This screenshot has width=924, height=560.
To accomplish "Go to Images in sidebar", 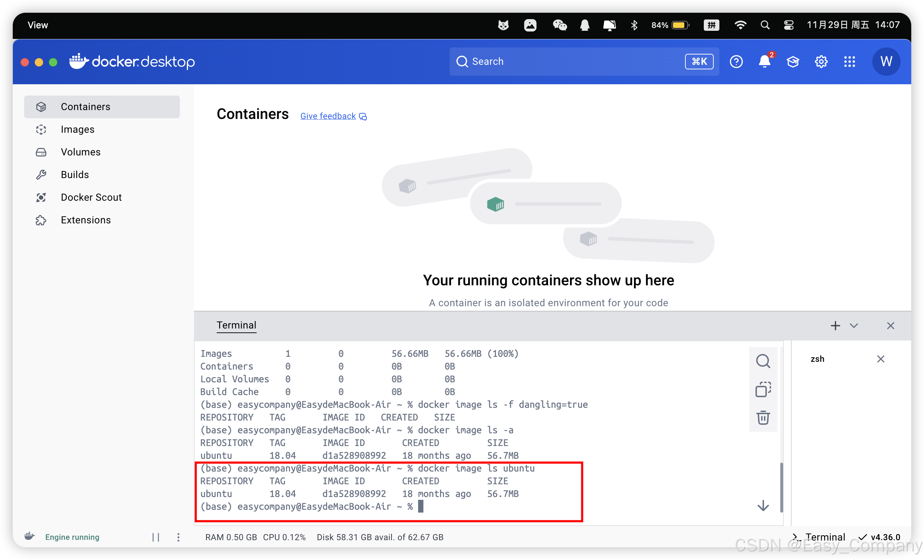I will pyautogui.click(x=78, y=129).
